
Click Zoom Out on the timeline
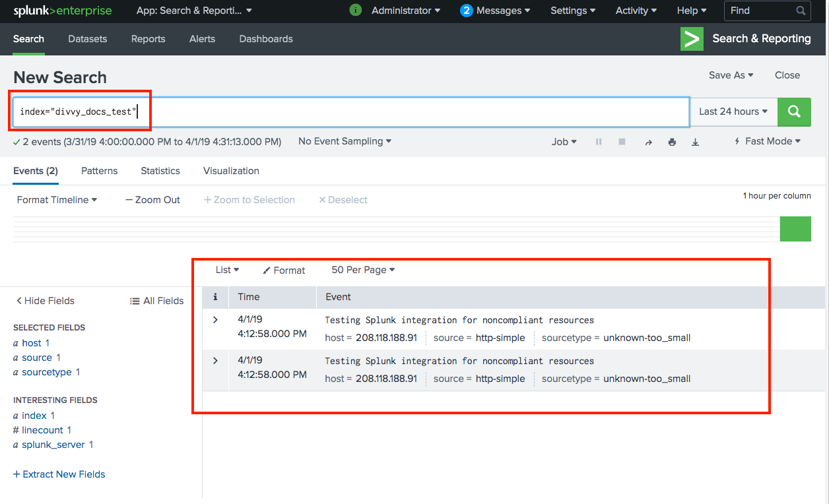click(x=152, y=200)
